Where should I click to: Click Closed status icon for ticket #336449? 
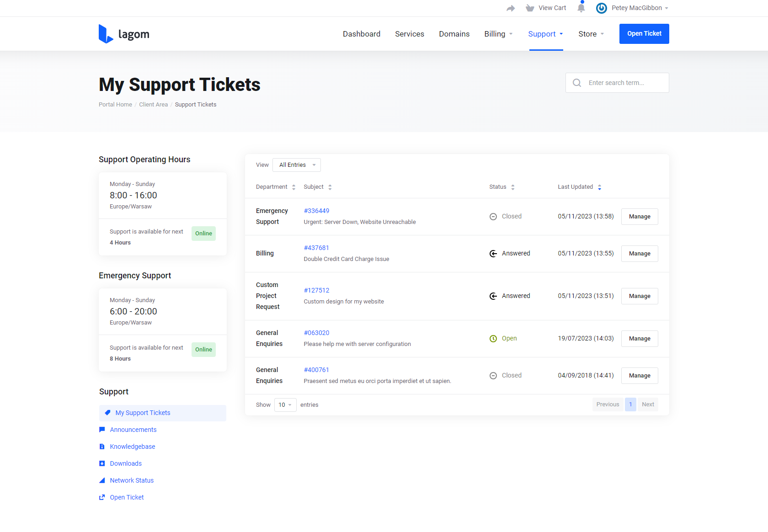pyautogui.click(x=493, y=217)
